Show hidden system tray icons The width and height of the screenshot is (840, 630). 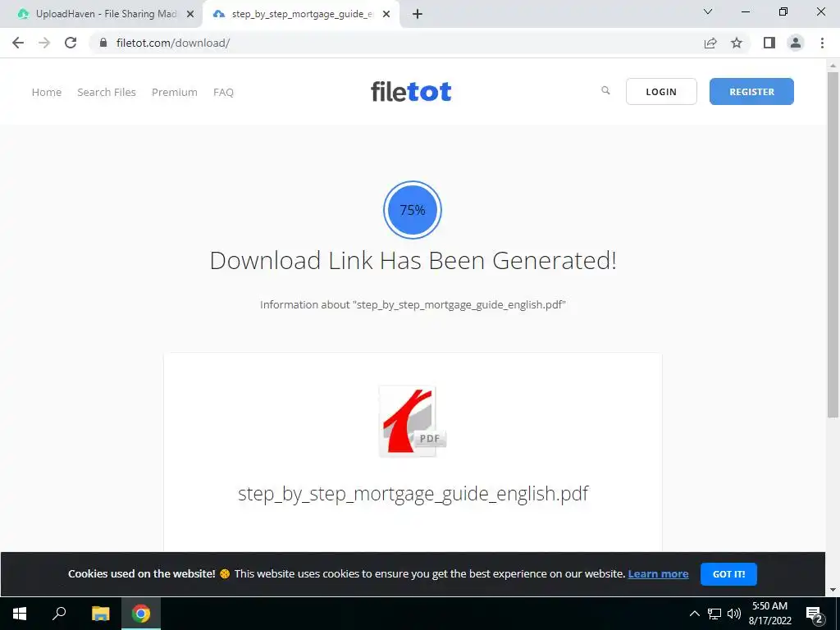[694, 614]
